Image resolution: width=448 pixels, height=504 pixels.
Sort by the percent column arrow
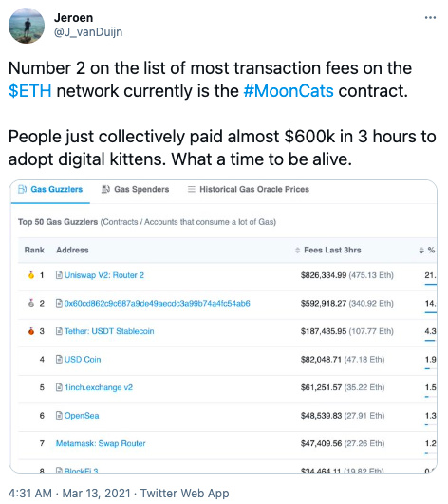421,250
